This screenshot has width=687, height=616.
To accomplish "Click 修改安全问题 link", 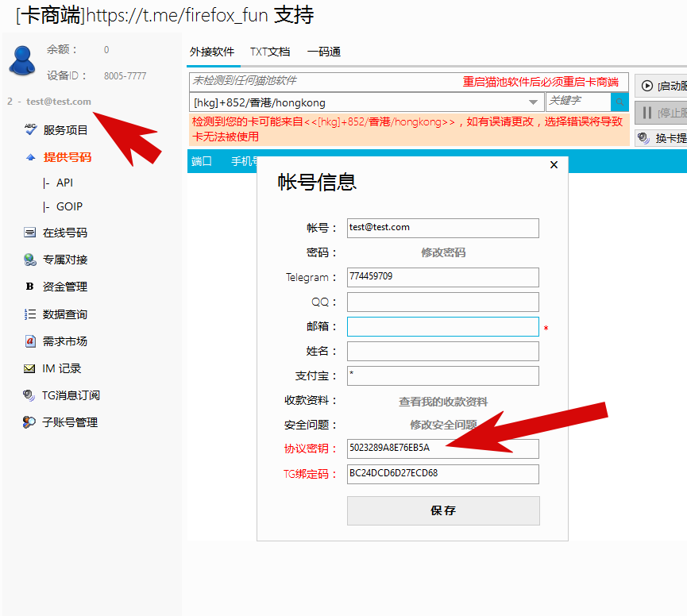I will point(443,425).
